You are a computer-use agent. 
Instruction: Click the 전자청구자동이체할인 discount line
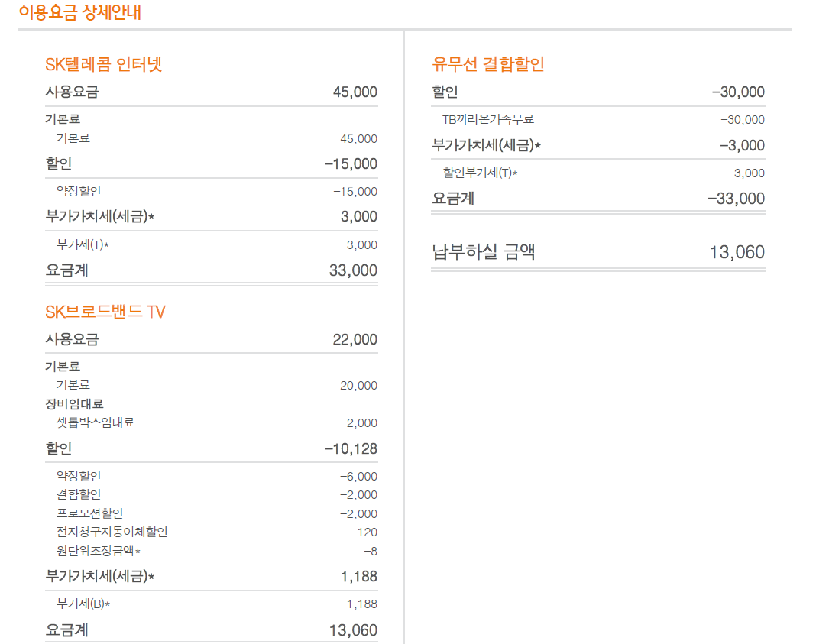(x=112, y=532)
